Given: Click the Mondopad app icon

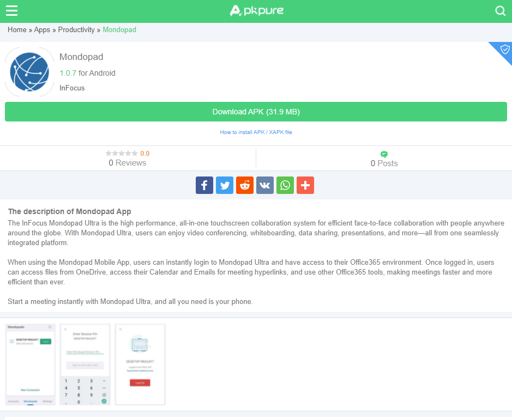Looking at the screenshot, I should [29, 72].
